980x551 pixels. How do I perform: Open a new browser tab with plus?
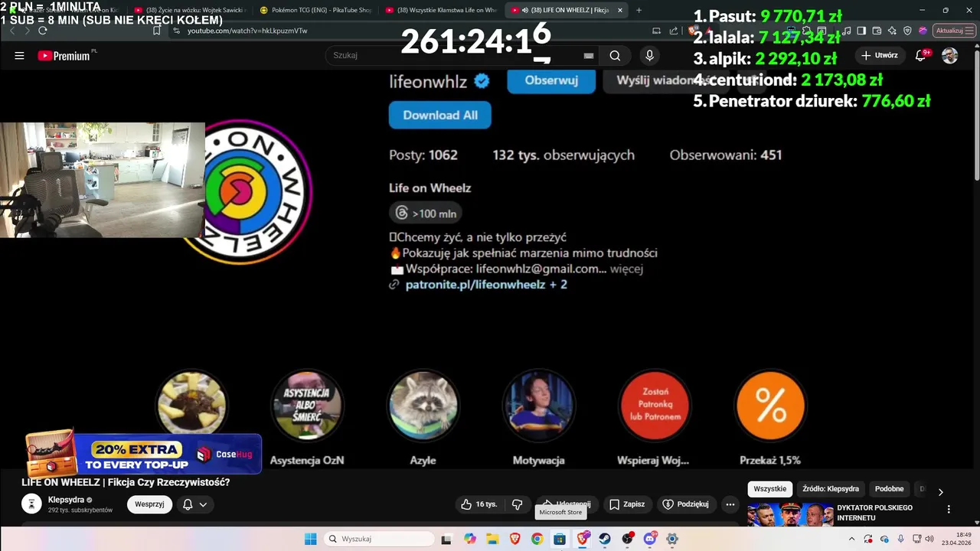click(x=639, y=10)
